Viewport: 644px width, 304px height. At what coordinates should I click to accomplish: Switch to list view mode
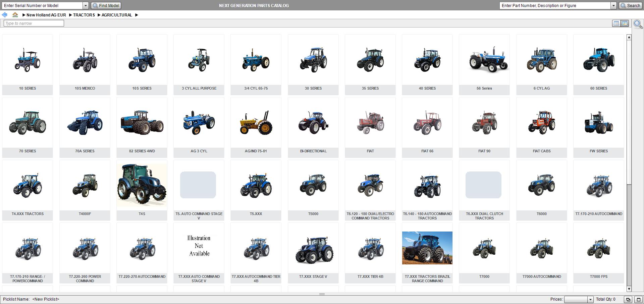[616, 23]
